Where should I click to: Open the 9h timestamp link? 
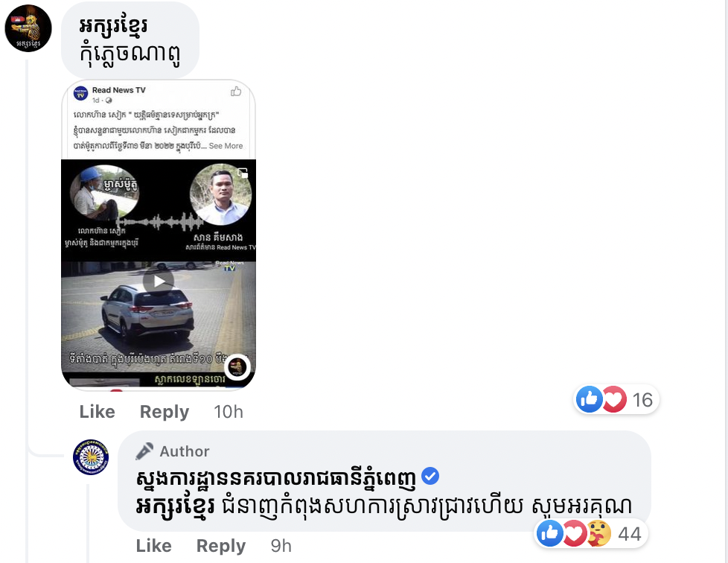point(281,546)
